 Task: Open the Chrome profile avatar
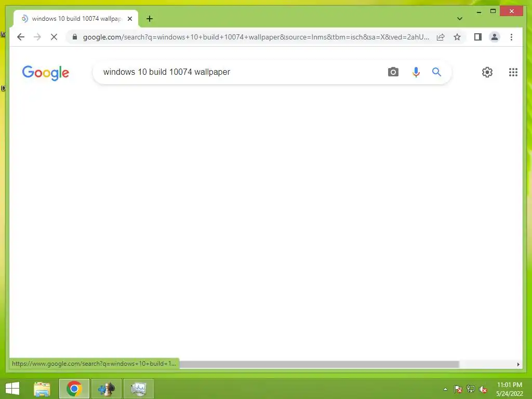coord(495,37)
